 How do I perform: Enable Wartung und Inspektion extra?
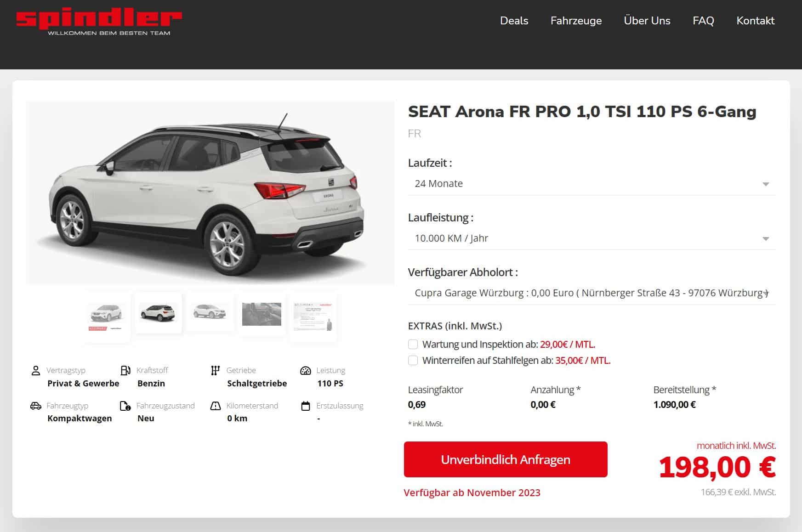point(413,345)
